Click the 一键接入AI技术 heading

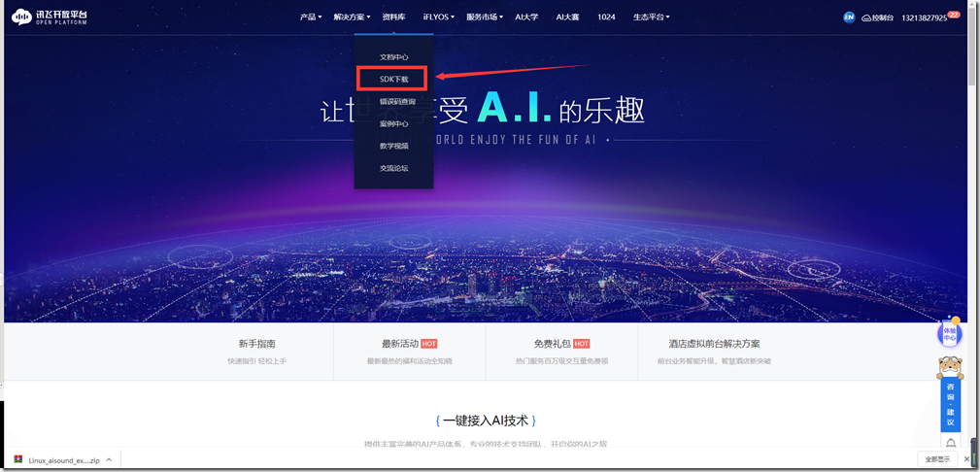tap(486, 421)
